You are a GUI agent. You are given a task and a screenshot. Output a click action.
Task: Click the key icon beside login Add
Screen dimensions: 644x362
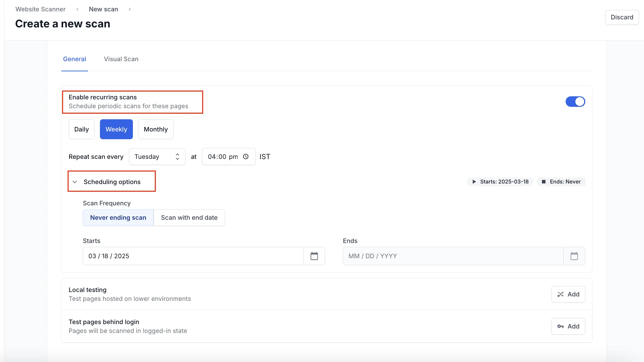(560, 326)
